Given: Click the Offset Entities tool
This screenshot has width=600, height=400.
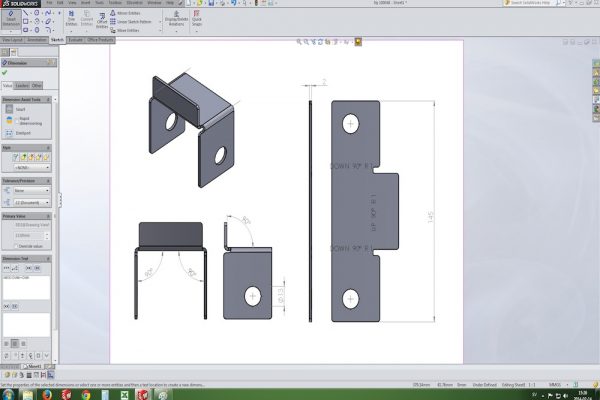Looking at the screenshot, I should (102, 24).
